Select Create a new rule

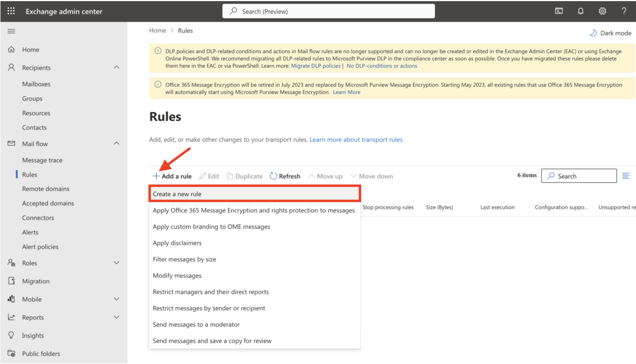[177, 194]
